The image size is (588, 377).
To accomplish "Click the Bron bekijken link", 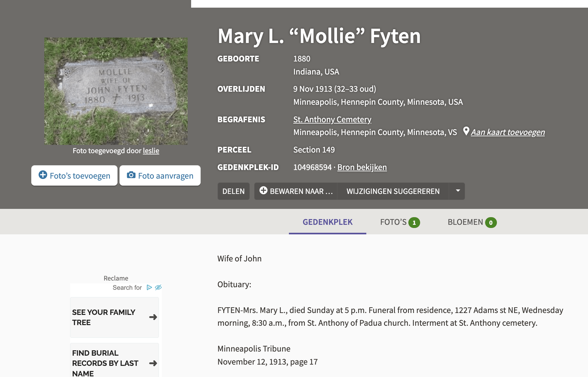I will coord(362,167).
